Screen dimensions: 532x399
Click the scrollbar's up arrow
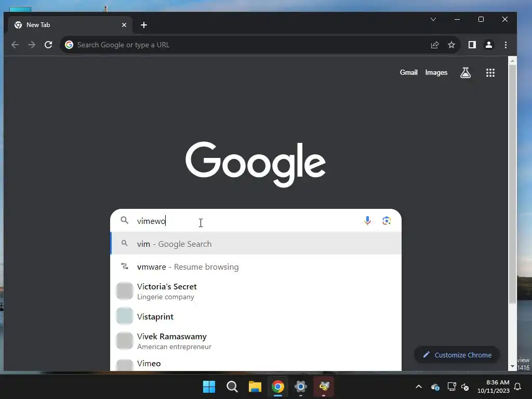point(512,61)
